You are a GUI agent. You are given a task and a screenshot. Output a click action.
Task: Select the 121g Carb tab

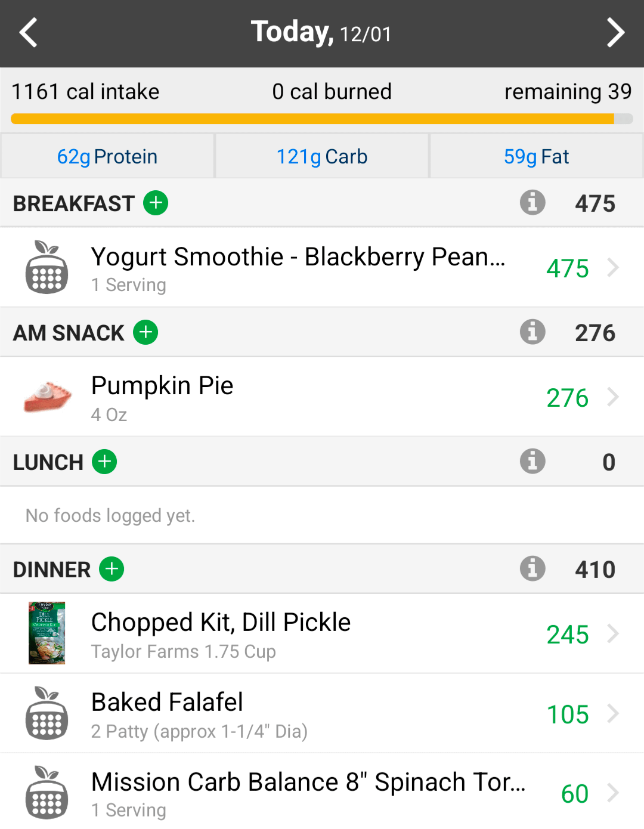point(322,156)
